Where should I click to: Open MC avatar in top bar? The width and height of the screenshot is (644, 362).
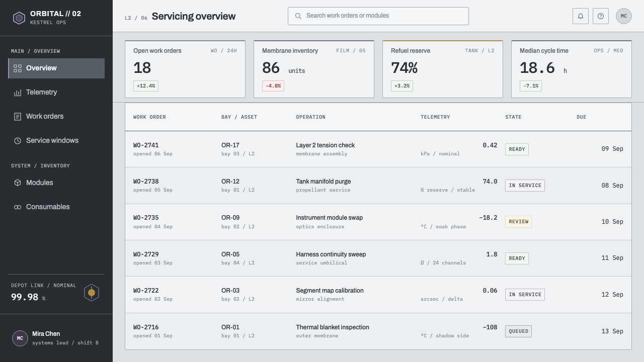pos(624,16)
